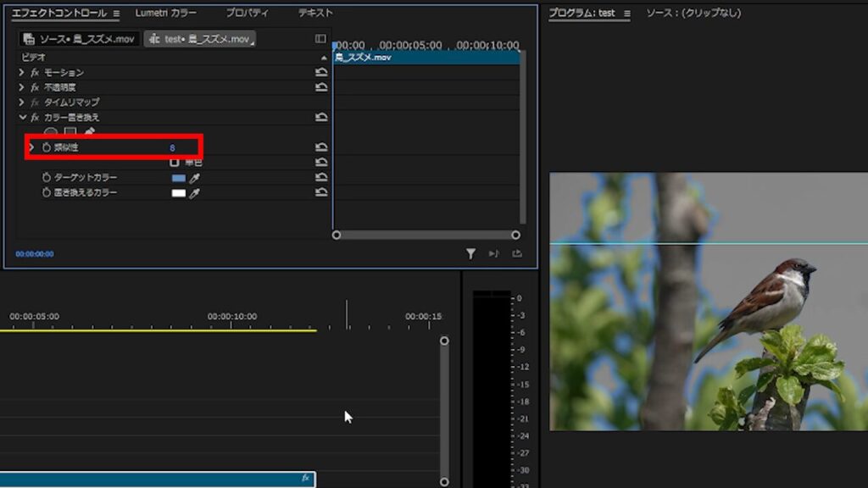Collapse the ビデオ section arrow
Image resolution: width=868 pixels, height=488 pixels.
coord(324,58)
